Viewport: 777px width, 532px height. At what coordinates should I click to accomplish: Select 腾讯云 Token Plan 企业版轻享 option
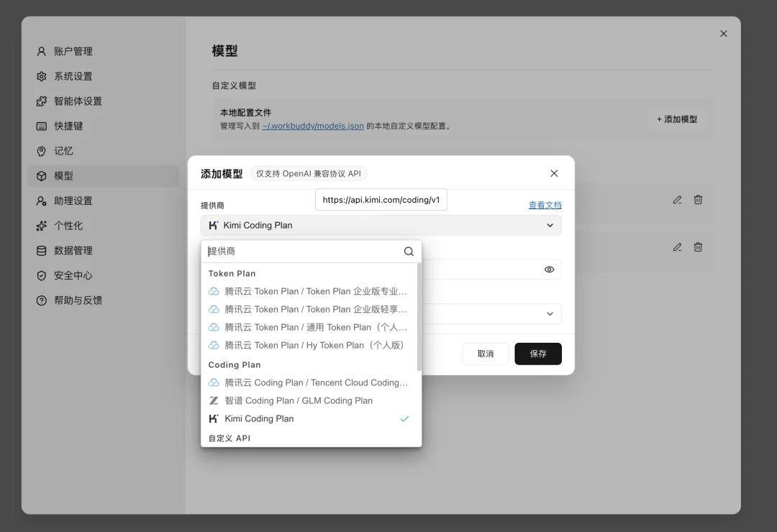[308, 309]
